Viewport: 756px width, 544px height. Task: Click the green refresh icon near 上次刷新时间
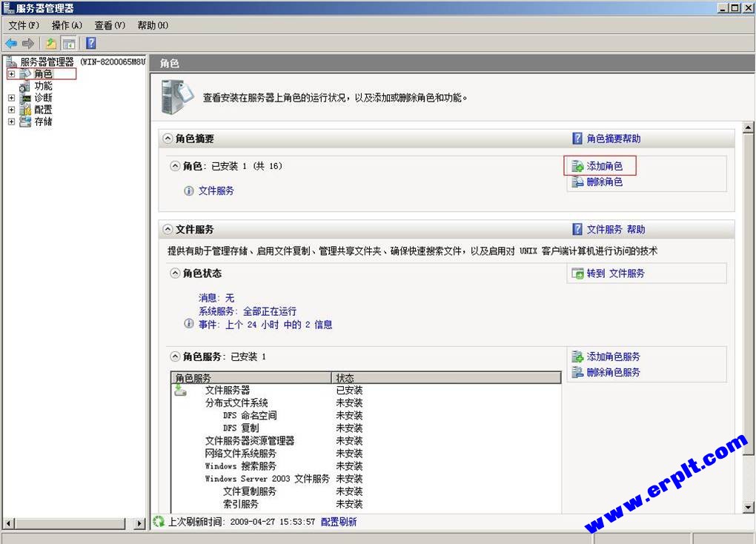159,521
